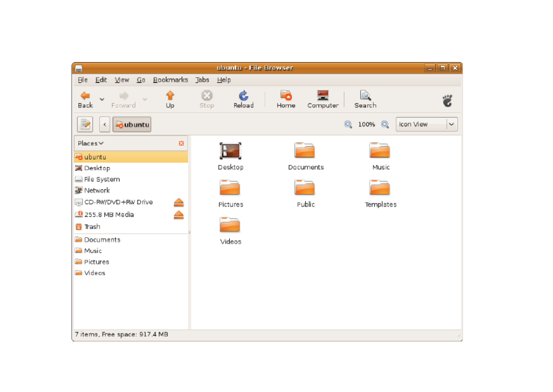Select the Music folder icon
This screenshot has height=392, width=553.
click(x=380, y=151)
